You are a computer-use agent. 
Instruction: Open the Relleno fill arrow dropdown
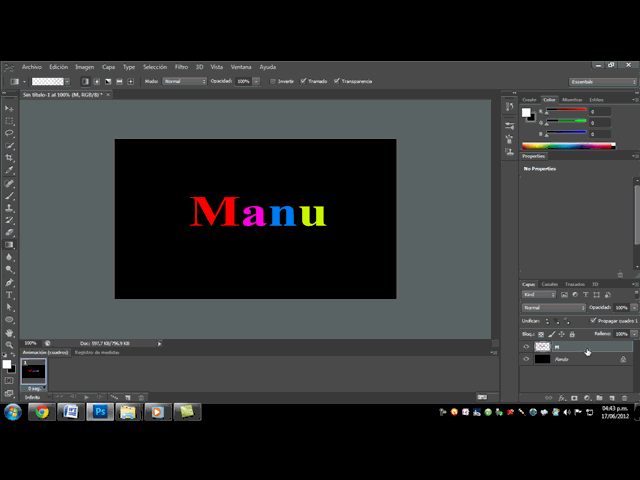click(634, 334)
